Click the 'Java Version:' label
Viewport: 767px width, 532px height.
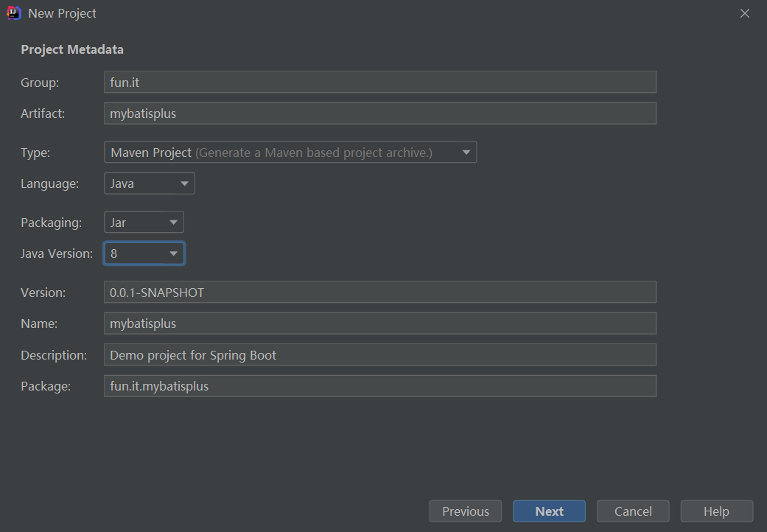57,253
